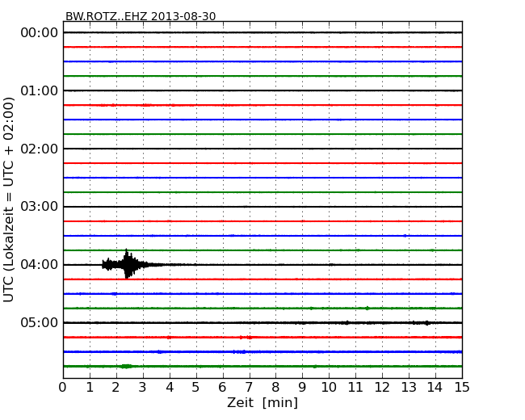Image resolution: width=525 pixels, height=420 pixels.
Task: Click the large seismic event on the 04:00 trace
Action: point(127,264)
